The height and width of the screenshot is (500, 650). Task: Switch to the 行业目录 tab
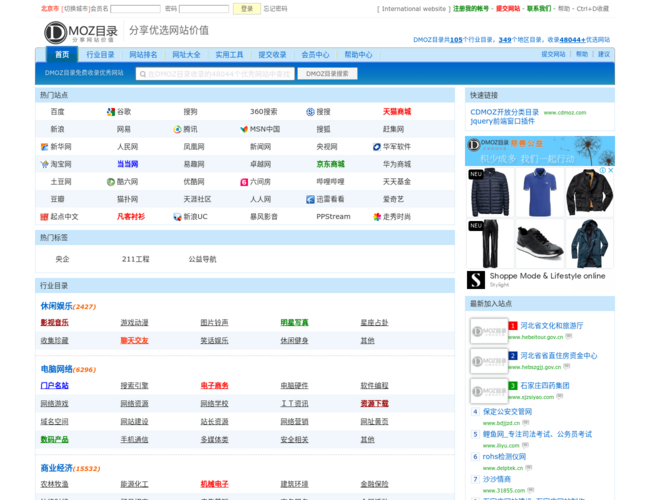(100, 55)
